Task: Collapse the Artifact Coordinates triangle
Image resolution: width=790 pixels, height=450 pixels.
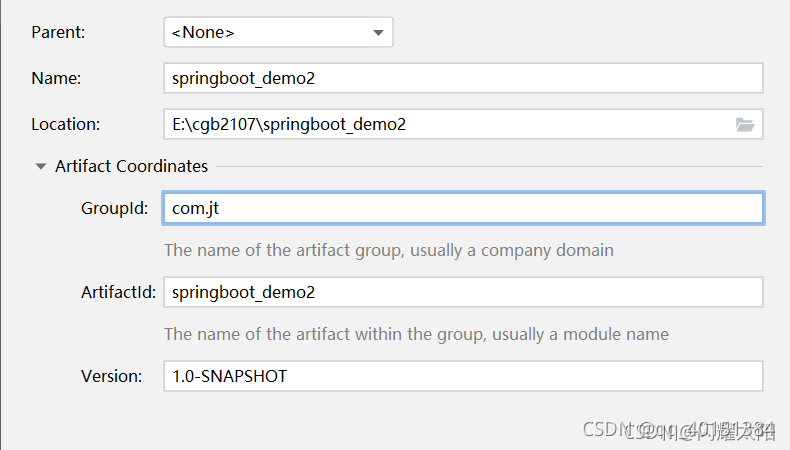Action: tap(41, 166)
